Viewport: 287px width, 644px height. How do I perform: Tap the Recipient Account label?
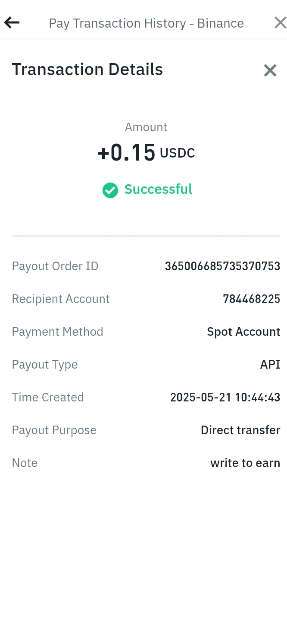(x=61, y=299)
